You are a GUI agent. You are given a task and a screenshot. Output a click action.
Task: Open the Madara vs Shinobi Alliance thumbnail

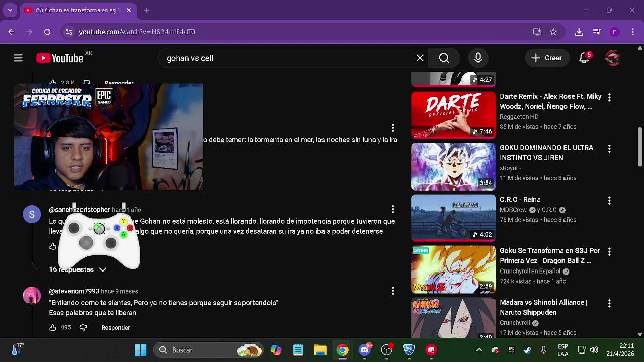click(453, 318)
